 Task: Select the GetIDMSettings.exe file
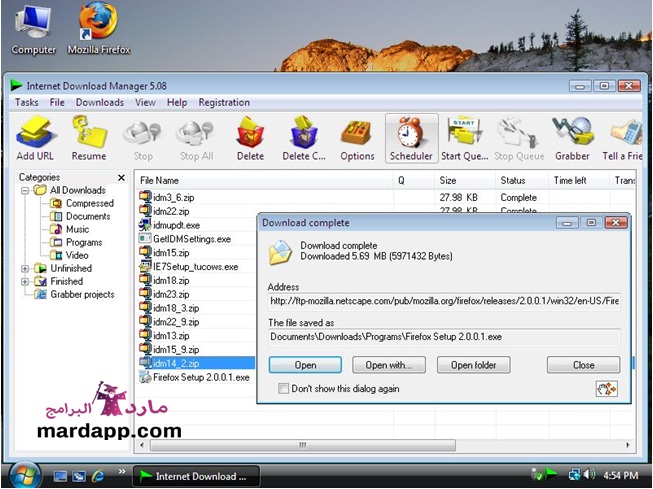(185, 239)
